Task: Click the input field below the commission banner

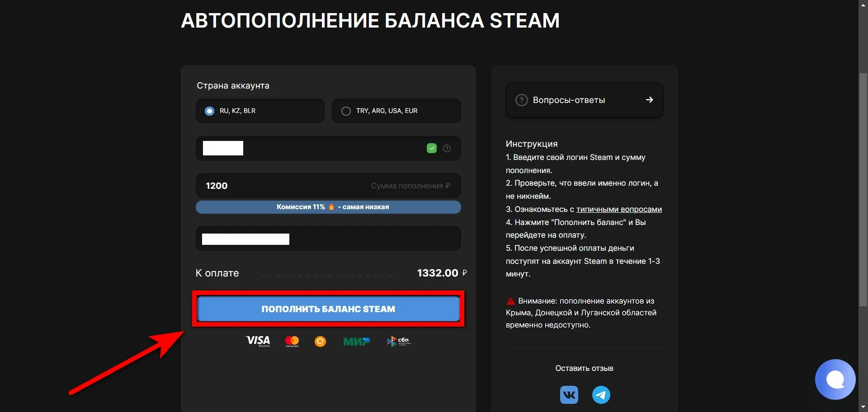Action: pos(328,239)
